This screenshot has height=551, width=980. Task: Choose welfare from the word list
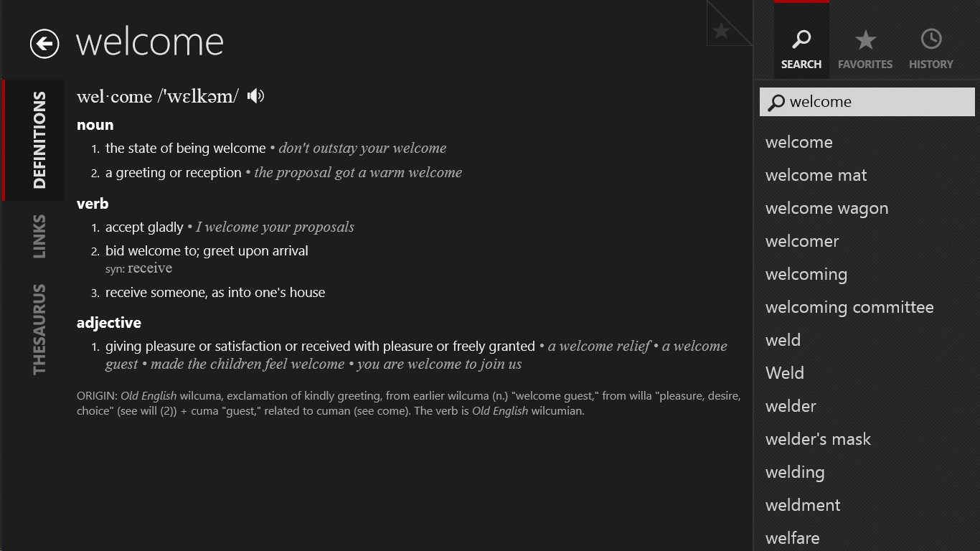click(792, 538)
